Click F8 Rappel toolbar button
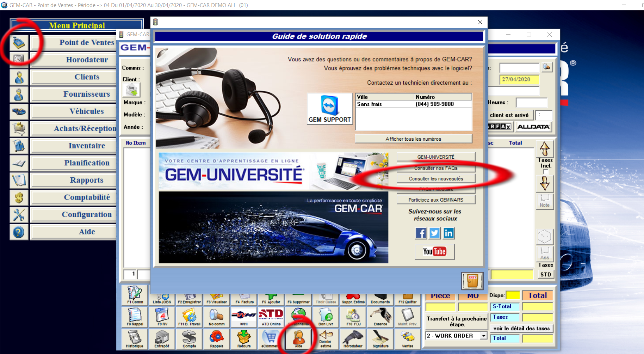This screenshot has width=644, height=354. pos(135,317)
